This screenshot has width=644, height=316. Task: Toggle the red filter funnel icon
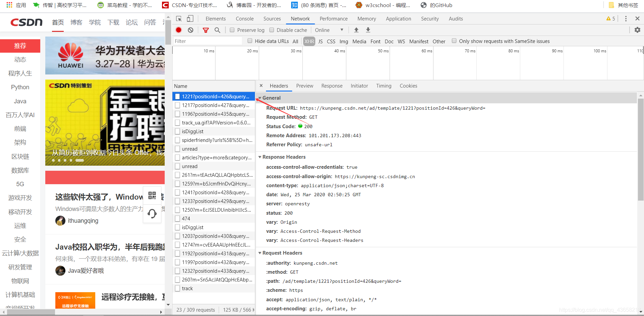click(206, 30)
